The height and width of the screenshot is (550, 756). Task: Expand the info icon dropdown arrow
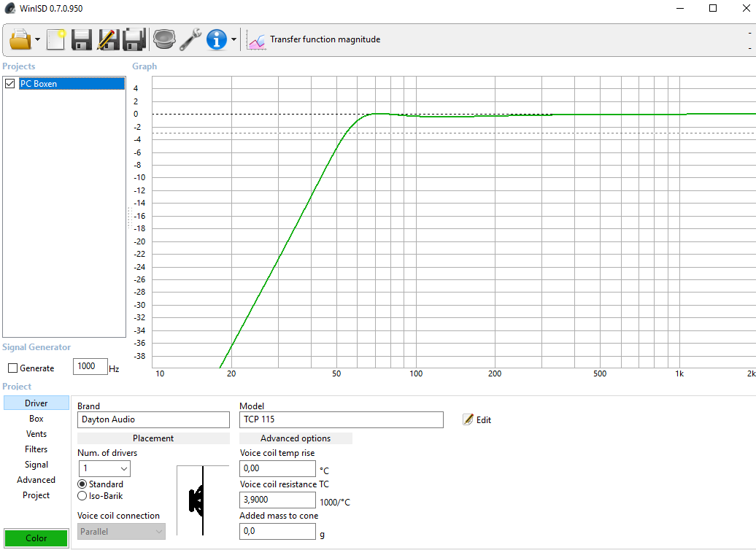coord(234,39)
